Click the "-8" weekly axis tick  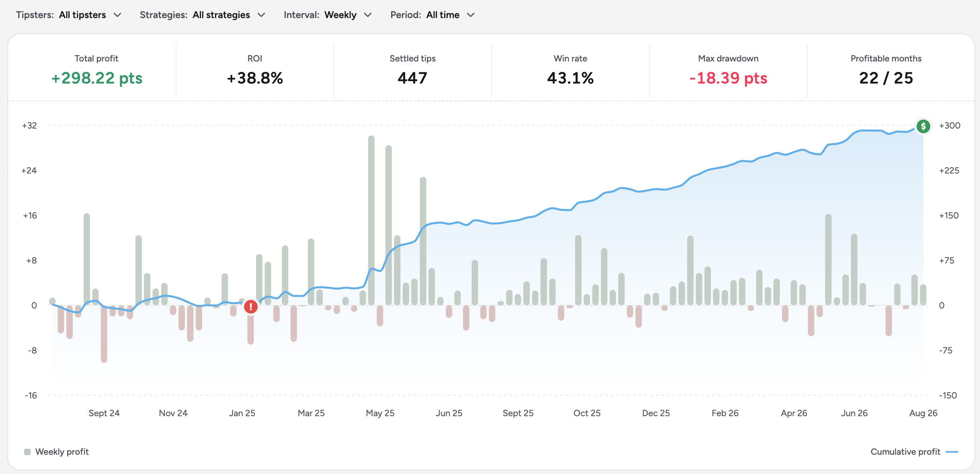tap(32, 350)
